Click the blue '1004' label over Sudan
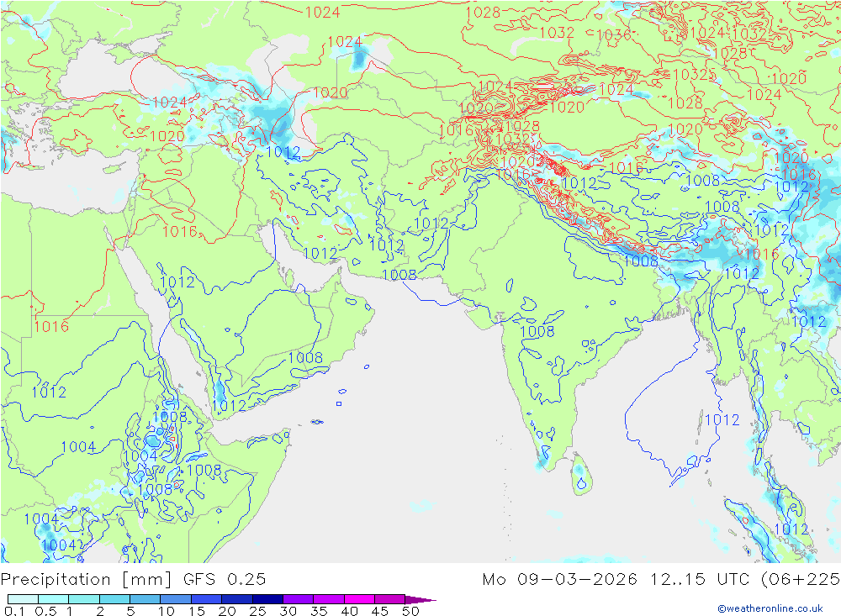841x616 pixels. tap(78, 446)
